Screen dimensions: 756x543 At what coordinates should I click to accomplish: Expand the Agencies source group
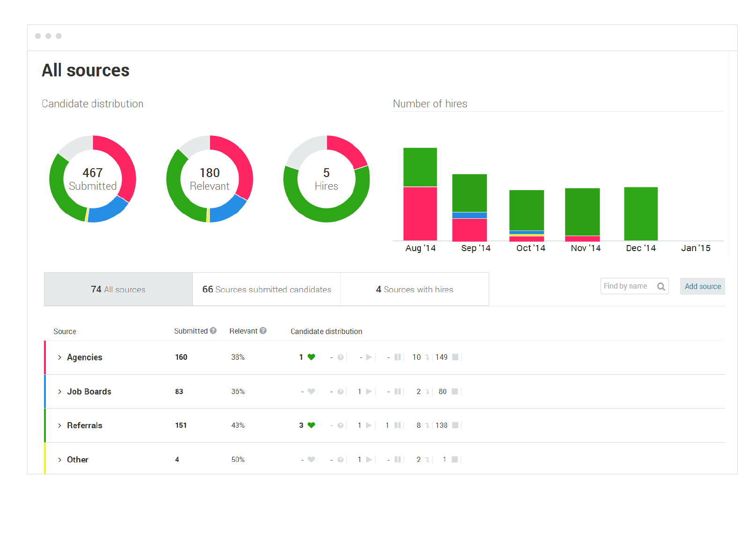click(x=59, y=357)
